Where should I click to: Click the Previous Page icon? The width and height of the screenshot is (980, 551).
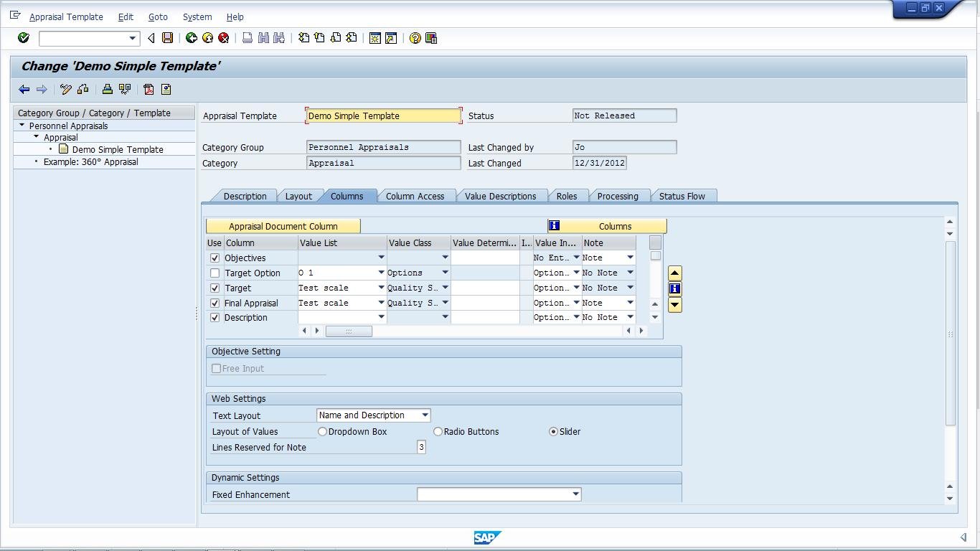(319, 38)
